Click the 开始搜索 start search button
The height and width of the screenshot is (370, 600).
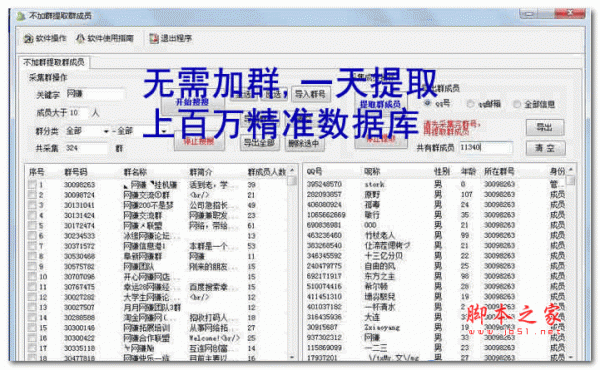tap(192, 102)
